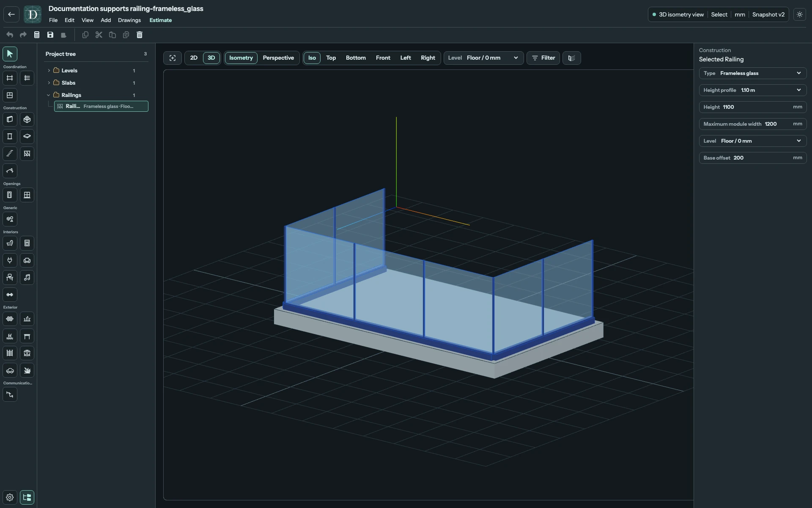Expand the Slabs tree folder
812x508 pixels.
[49, 83]
